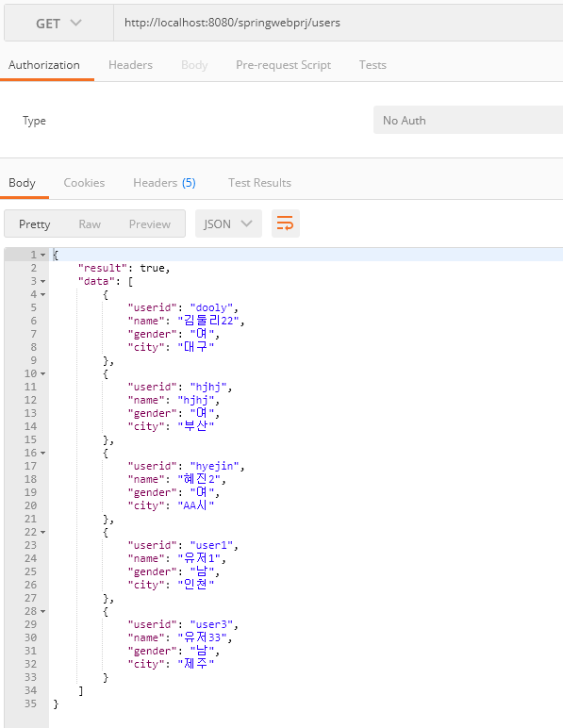Image resolution: width=563 pixels, height=728 pixels.
Task: Open the Pre-request Script tab
Action: pos(283,65)
